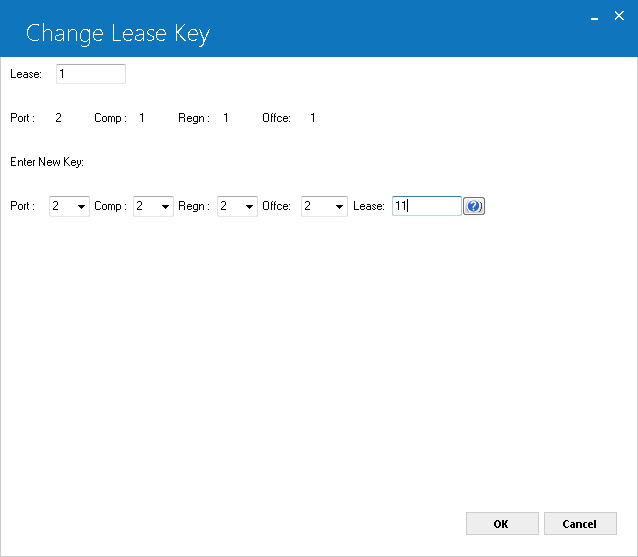Cancel the lease key change
Image resolution: width=638 pixels, height=557 pixels.
point(580,524)
